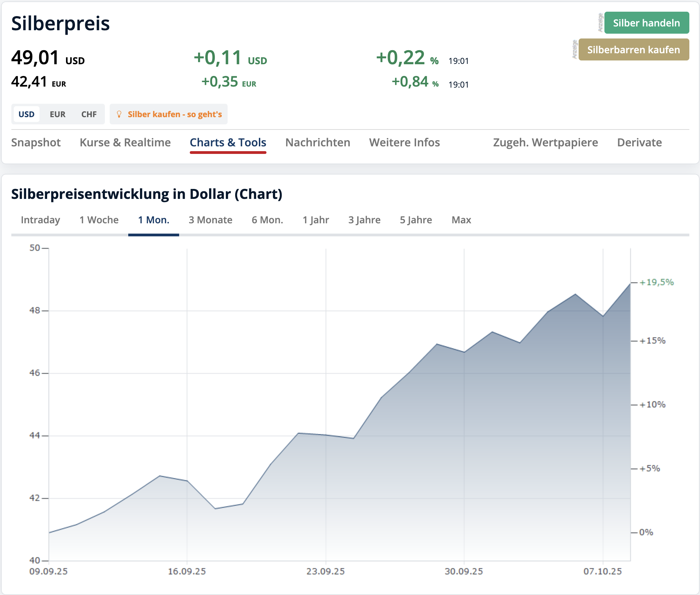700x595 pixels.
Task: Click the chart's final +19,5% data point
Action: pyautogui.click(x=630, y=283)
